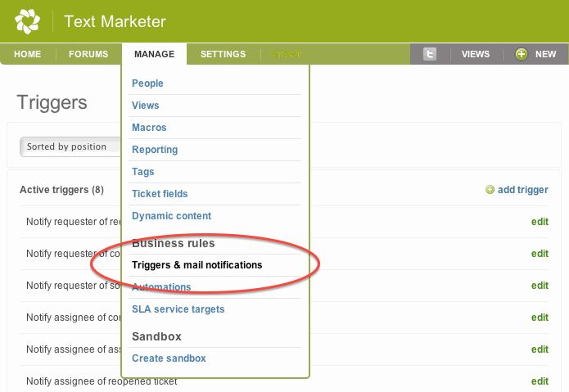The image size is (569, 392).
Task: Edit the first Notify requester trigger
Action: tap(540, 222)
